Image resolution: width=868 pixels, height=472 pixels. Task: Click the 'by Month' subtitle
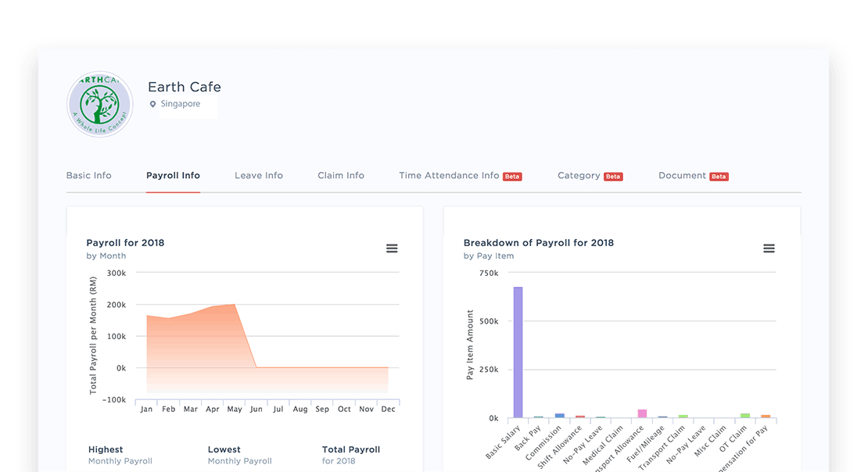pos(106,256)
